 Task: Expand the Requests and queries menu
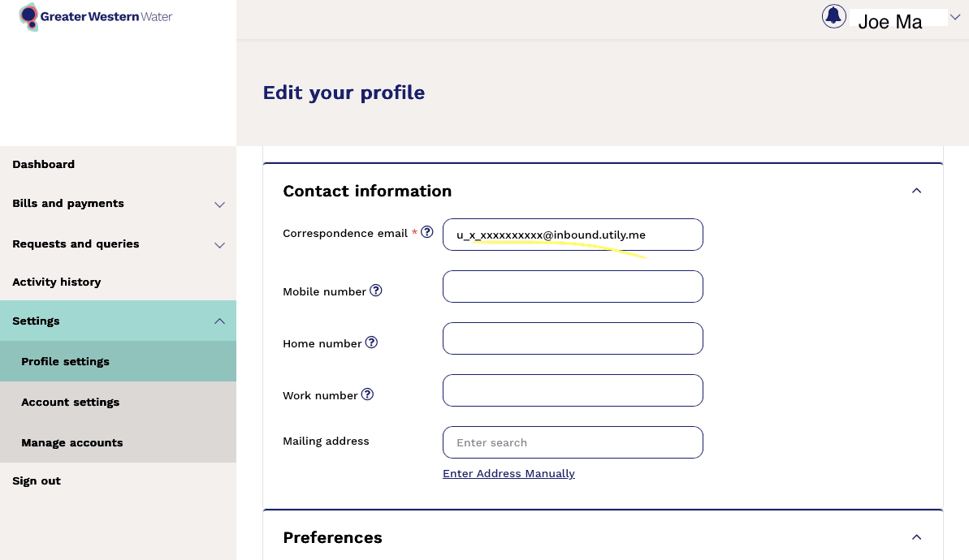(x=219, y=245)
